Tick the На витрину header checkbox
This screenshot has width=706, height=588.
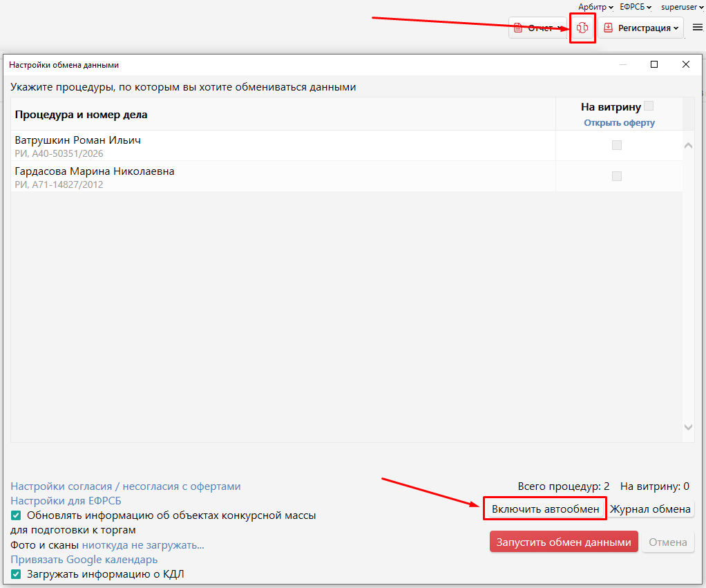click(649, 106)
